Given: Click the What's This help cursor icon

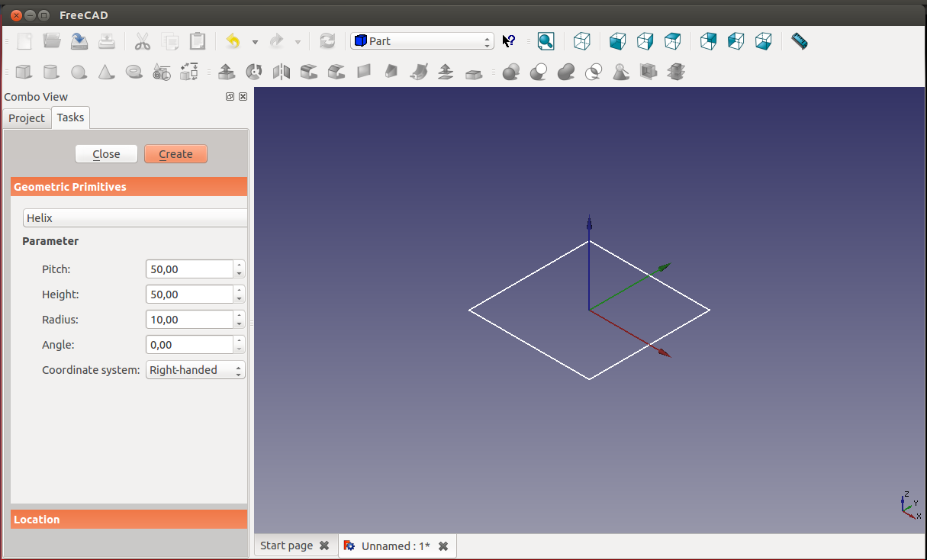Looking at the screenshot, I should pos(509,41).
